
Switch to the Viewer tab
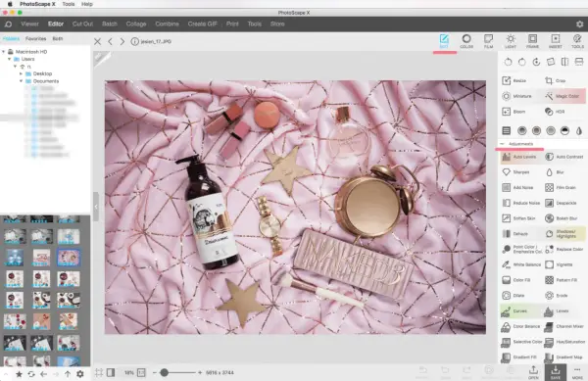[29, 24]
